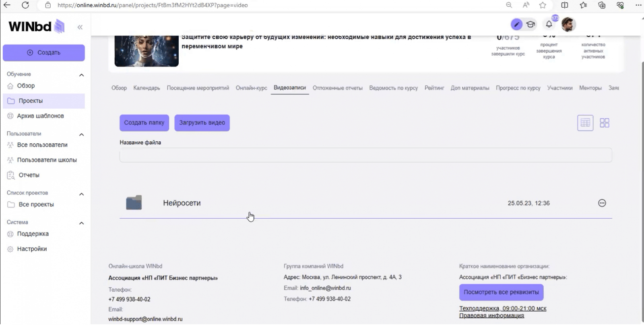
Task: Click email winbd-support@online.winbd.ru
Action: [x=145, y=319]
